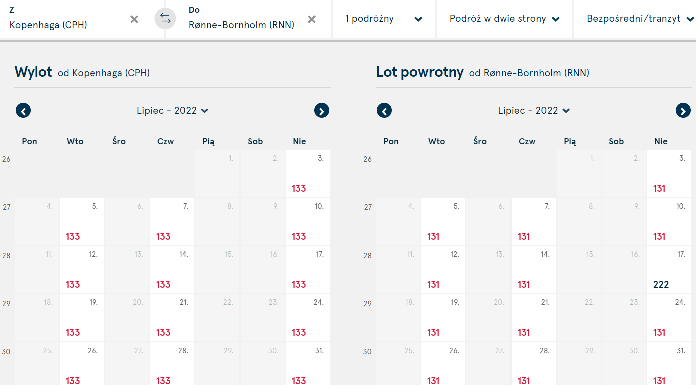This screenshot has height=388, width=698.
Task: Go to next month in Lot powrotny calendar
Action: pos(683,110)
